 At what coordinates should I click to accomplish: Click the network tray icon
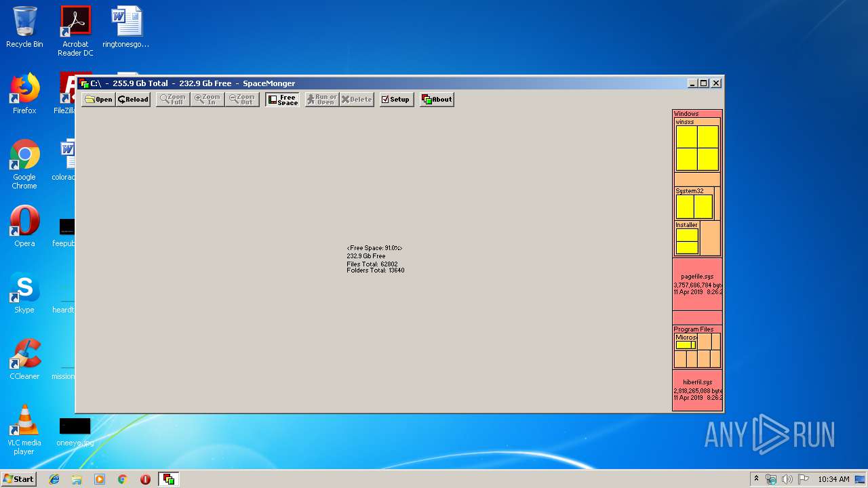point(771,479)
